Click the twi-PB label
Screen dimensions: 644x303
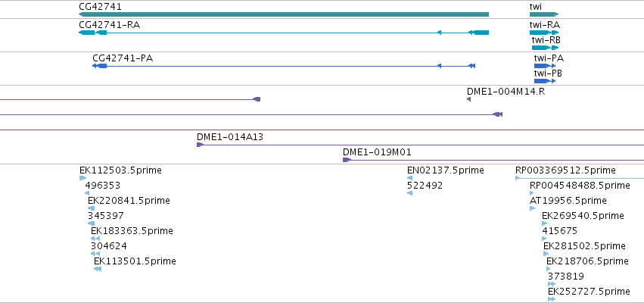(548, 73)
